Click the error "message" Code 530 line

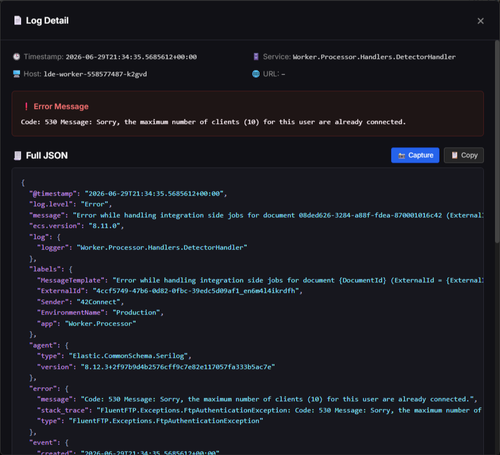(257, 399)
